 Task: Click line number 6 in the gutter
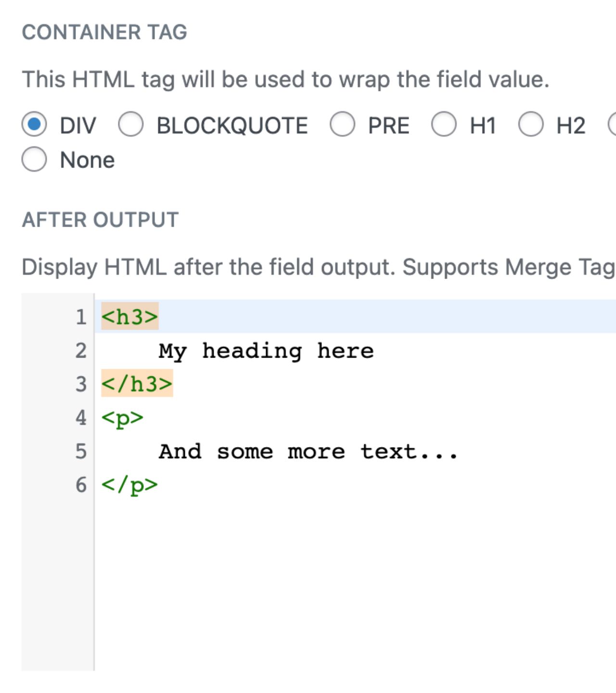click(81, 485)
